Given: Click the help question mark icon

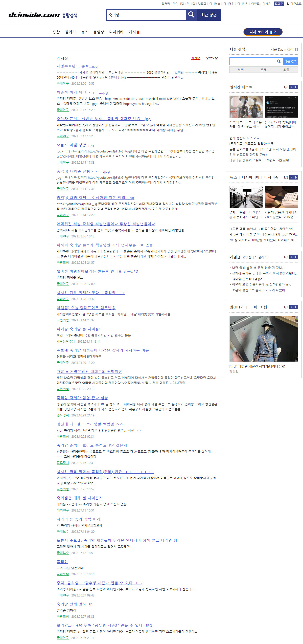Looking at the screenshot, I should pos(296,50).
